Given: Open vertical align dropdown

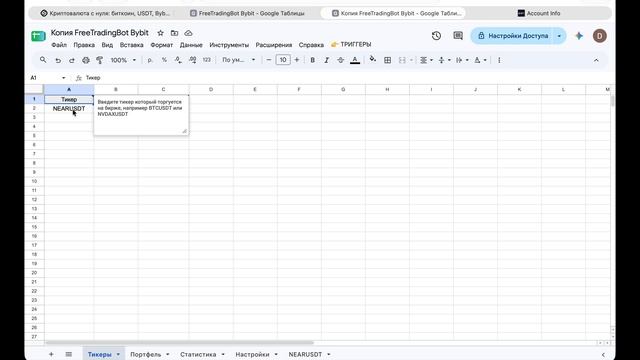Looking at the screenshot, I should point(444,60).
